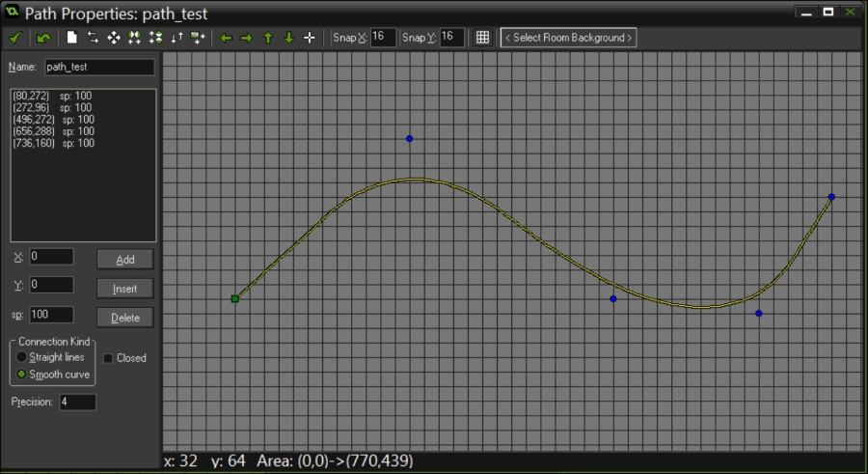Click the Precision input field

pos(77,402)
